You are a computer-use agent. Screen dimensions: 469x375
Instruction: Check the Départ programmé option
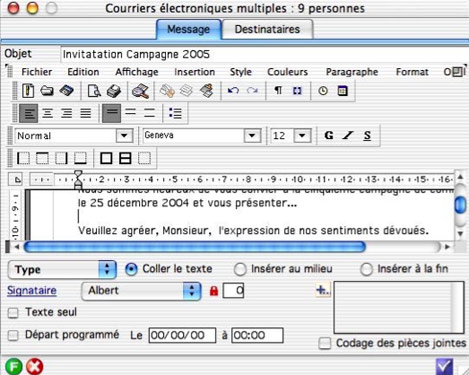(x=13, y=335)
